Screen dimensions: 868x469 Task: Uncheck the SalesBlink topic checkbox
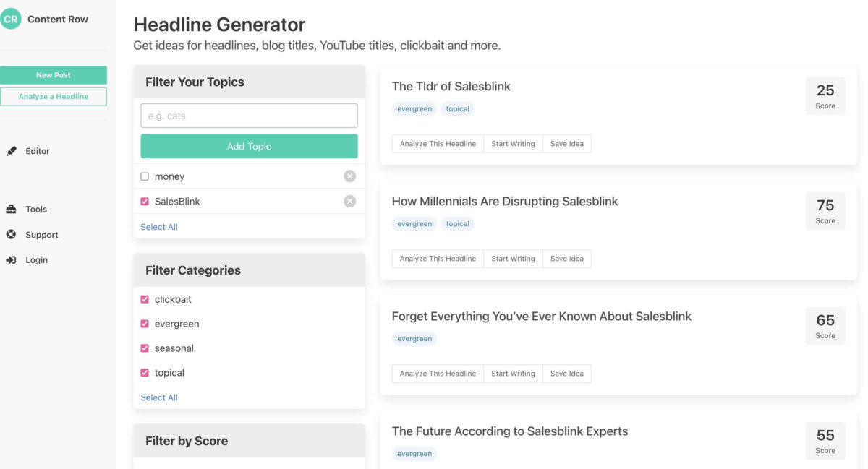[144, 201]
